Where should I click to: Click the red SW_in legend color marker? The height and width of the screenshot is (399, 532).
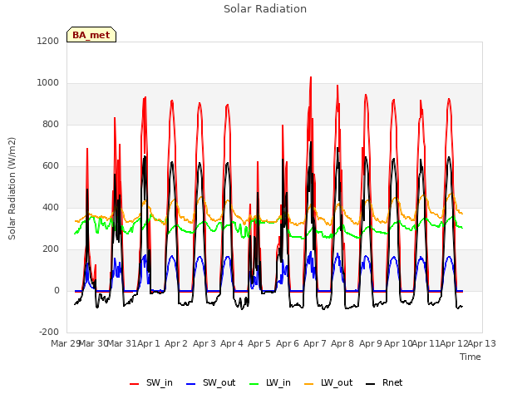[x=135, y=384]
